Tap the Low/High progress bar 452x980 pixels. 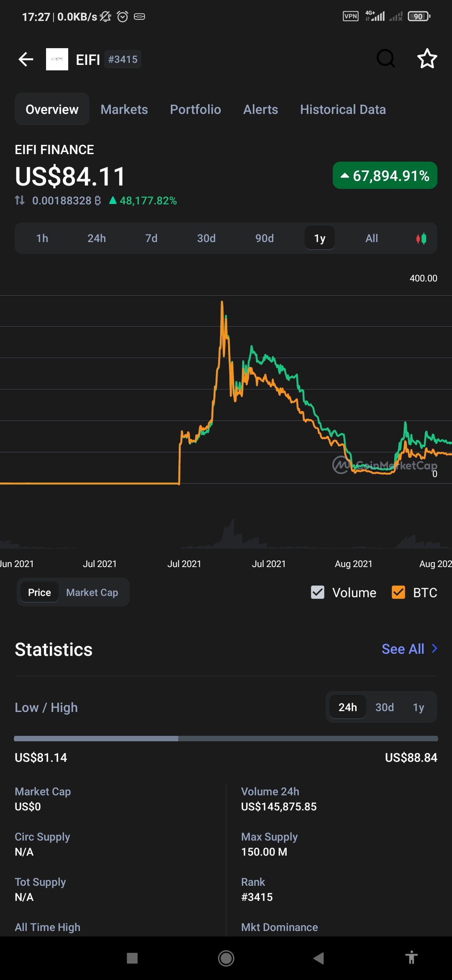point(226,738)
